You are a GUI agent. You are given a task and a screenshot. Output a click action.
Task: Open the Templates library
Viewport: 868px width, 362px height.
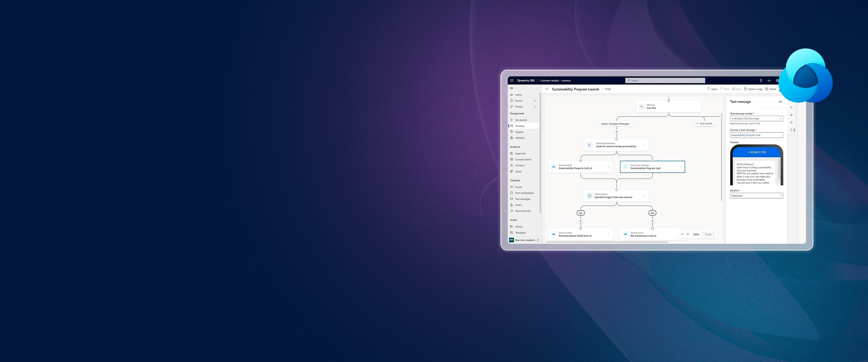click(521, 233)
